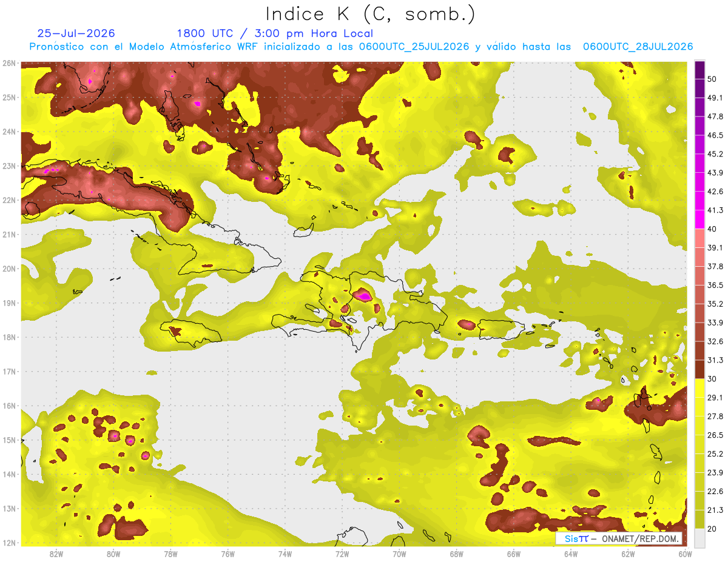Click the '14N' latitude label
This screenshot has width=728, height=562.
(9, 474)
